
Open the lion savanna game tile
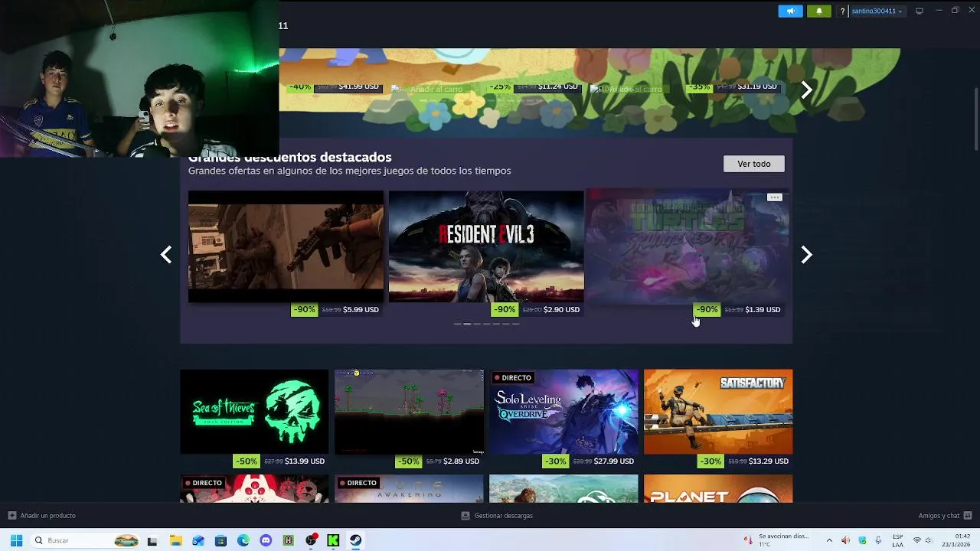[563, 489]
